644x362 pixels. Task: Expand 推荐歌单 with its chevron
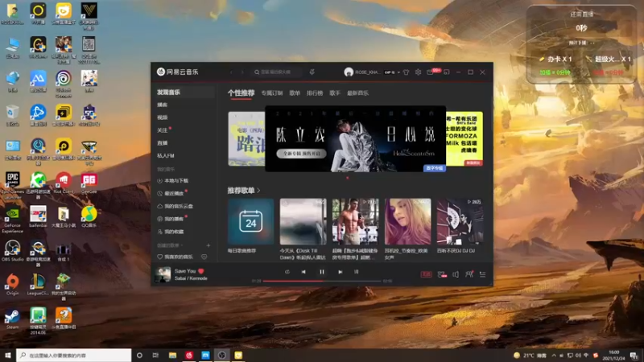click(x=258, y=191)
